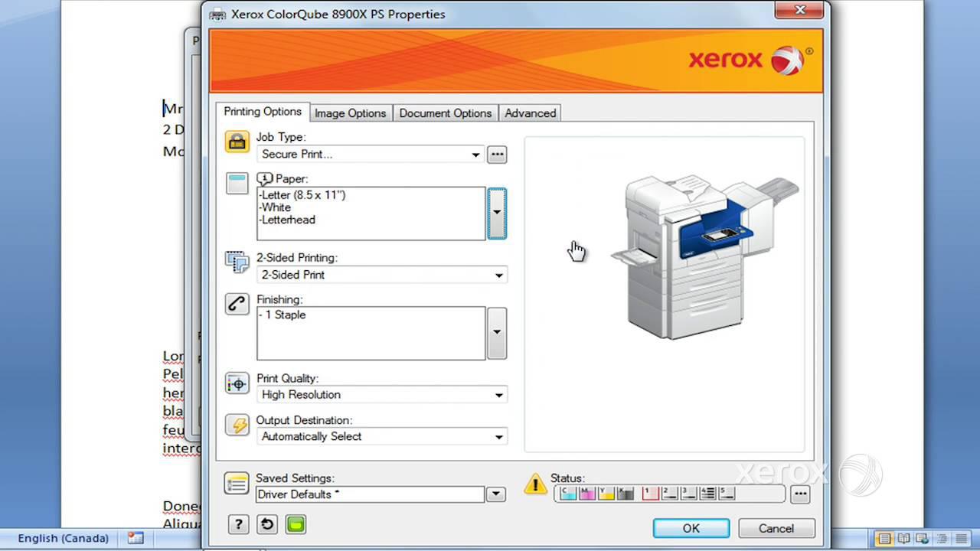Screen dimensions: 980x551
Task: Click OK to confirm printer properties
Action: pos(691,528)
